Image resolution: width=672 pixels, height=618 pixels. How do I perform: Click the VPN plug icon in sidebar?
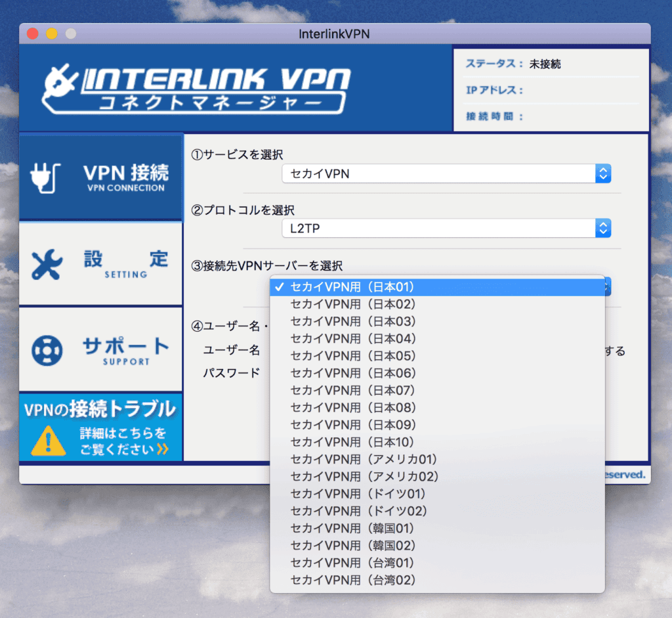point(45,177)
